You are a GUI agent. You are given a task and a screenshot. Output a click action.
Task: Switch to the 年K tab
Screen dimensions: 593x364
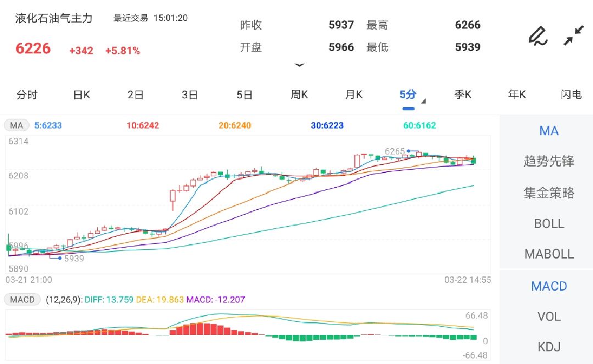[x=517, y=94]
